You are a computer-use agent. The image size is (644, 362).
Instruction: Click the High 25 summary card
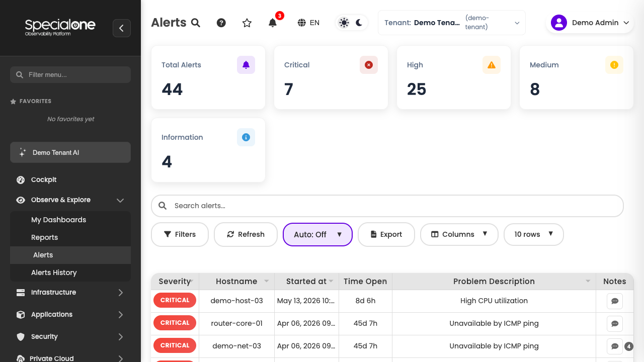pos(454,77)
